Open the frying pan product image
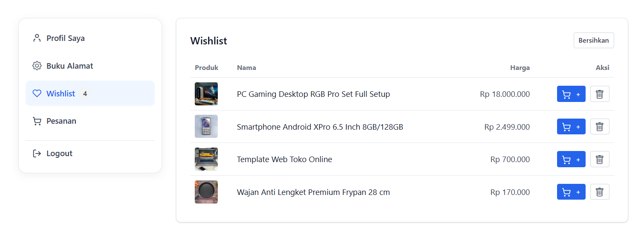This screenshot has width=644, height=244. coord(206,192)
